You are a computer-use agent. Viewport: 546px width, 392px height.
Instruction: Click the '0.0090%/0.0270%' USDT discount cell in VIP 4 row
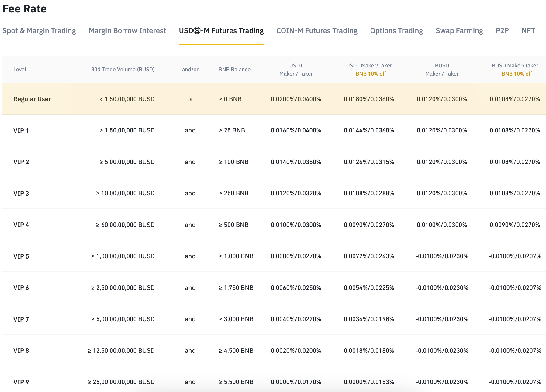click(369, 225)
